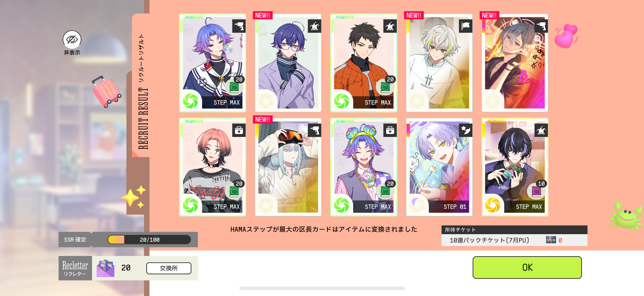Screen dimensions: 644x296
Task: Click the flag icon on the white-hair card
Action: tap(465, 26)
